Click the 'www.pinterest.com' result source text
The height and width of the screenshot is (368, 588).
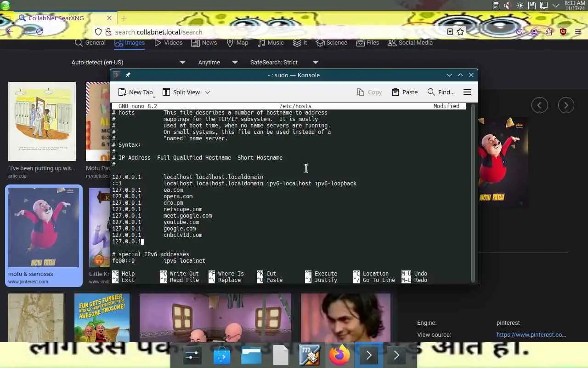(x=28, y=282)
